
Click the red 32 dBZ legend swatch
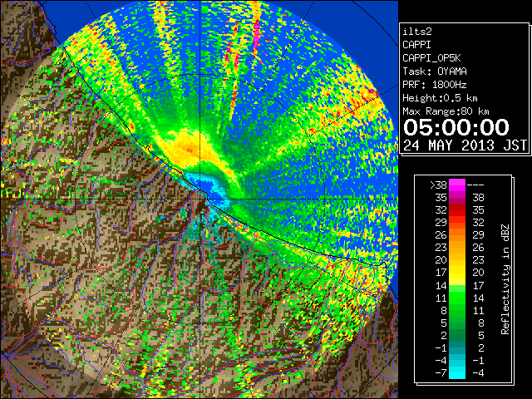point(457,210)
